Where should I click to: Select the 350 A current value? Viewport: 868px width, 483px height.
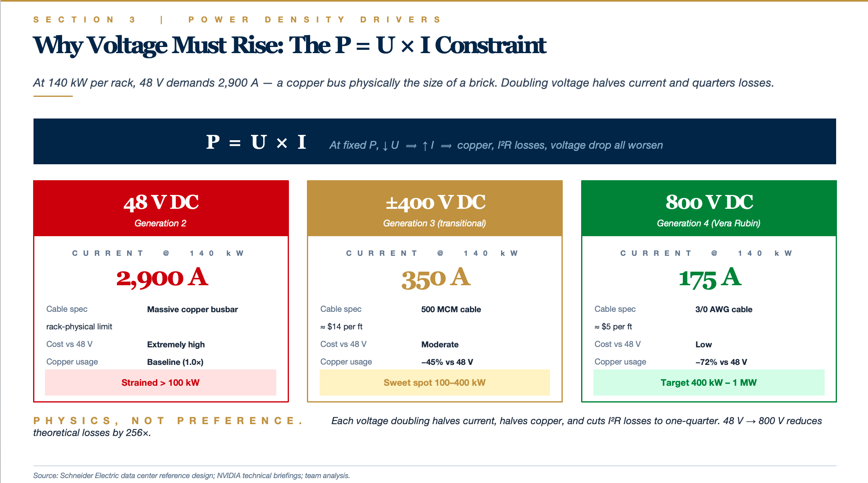(436, 279)
